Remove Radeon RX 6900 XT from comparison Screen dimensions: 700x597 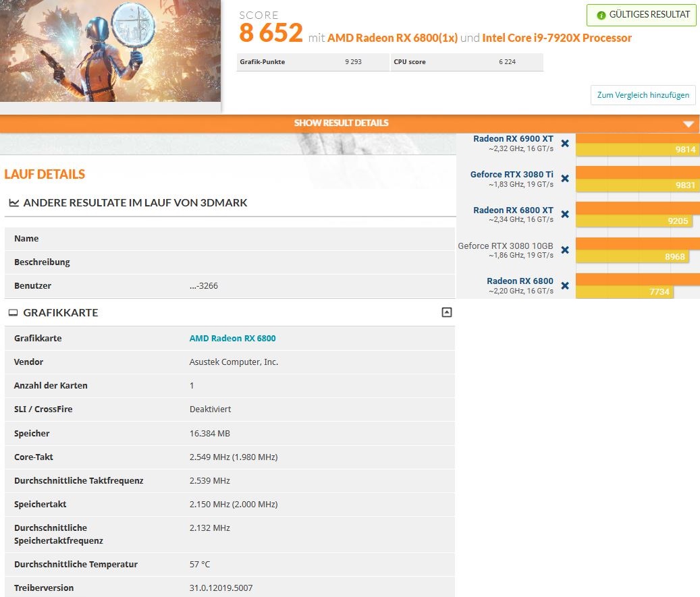(x=565, y=143)
